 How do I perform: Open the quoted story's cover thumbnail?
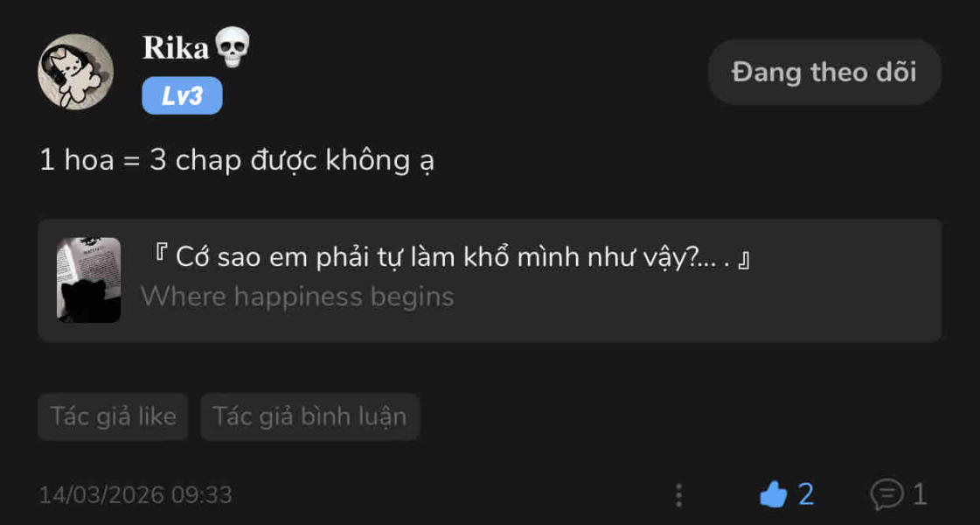point(88,280)
